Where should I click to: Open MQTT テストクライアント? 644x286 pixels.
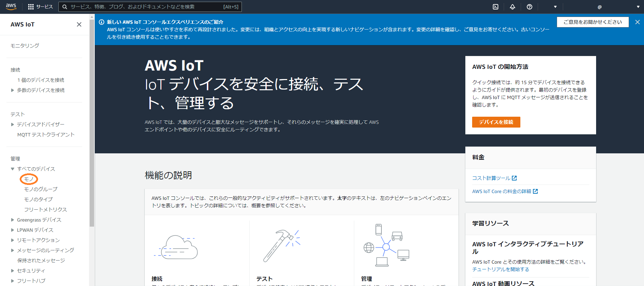click(46, 135)
